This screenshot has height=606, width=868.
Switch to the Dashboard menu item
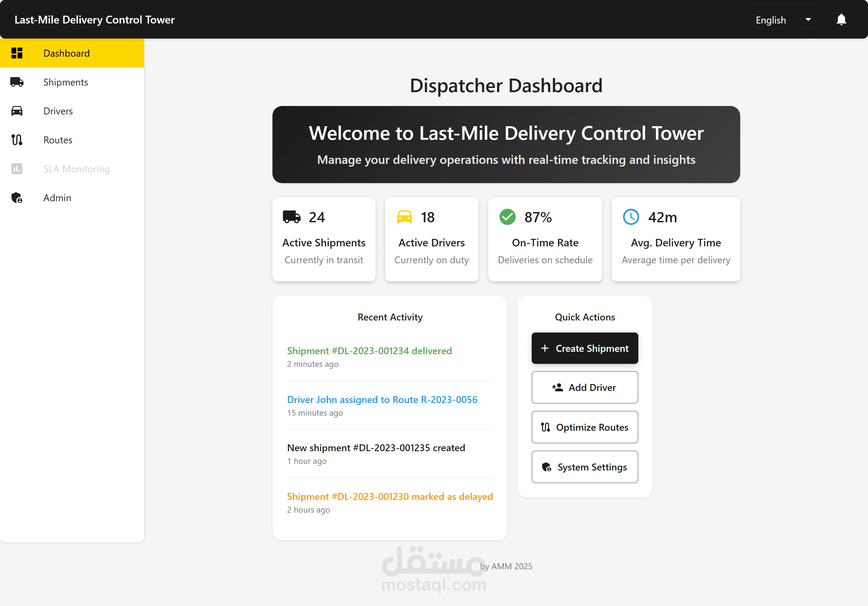[x=67, y=53]
